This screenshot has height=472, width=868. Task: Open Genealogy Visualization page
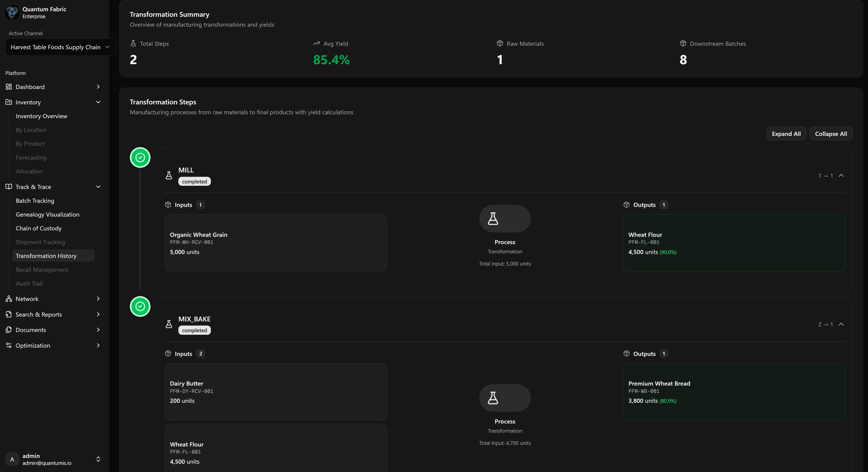tap(47, 215)
